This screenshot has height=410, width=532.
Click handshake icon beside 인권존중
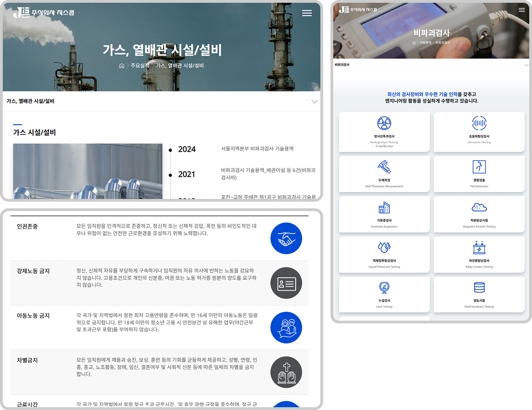286,239
